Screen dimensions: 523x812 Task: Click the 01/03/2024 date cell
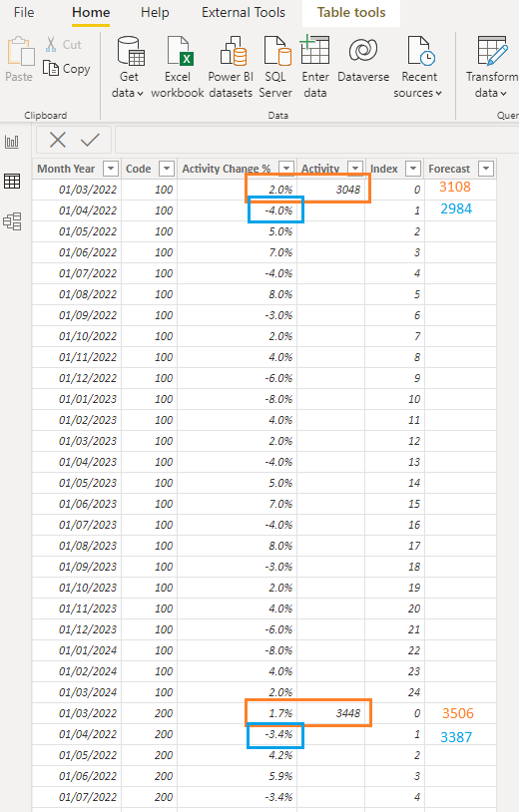[77, 692]
